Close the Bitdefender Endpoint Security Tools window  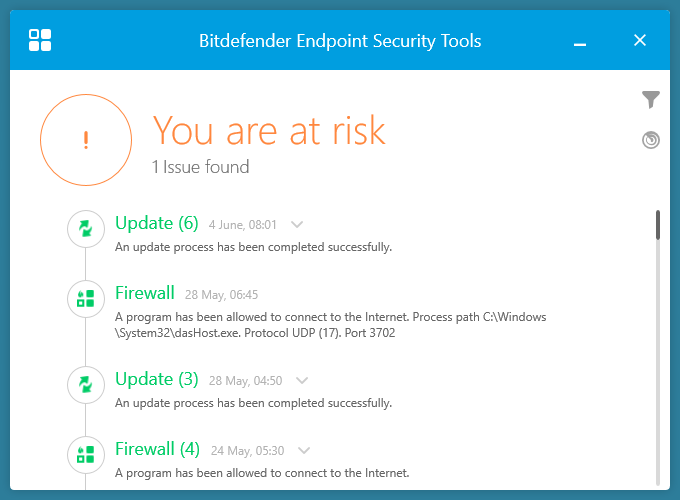pyautogui.click(x=641, y=41)
